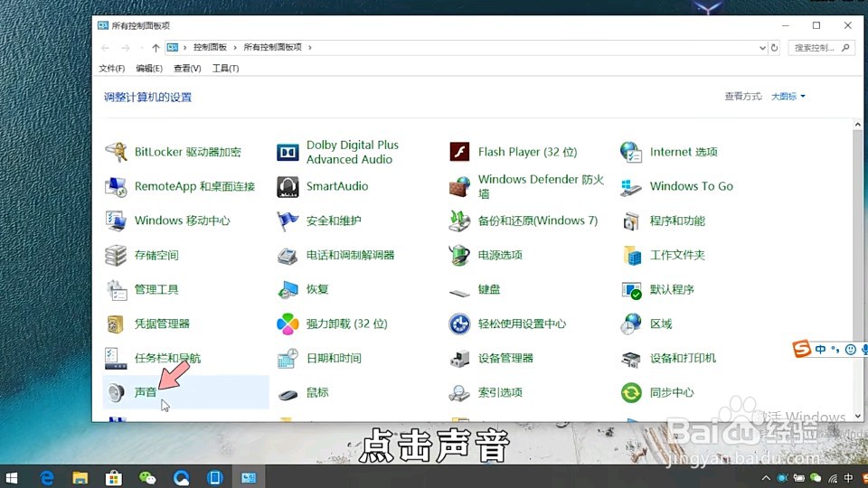
Task: Click the 声音 speaker icon
Action: pos(117,393)
